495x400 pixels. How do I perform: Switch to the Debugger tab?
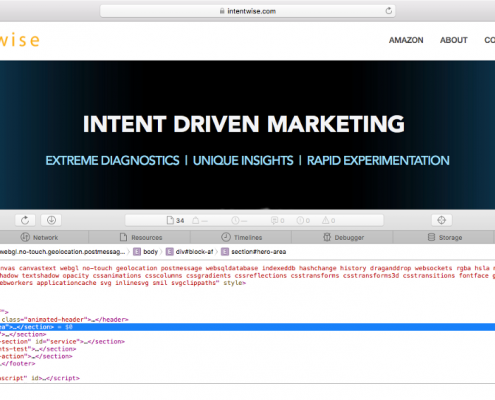(x=343, y=237)
